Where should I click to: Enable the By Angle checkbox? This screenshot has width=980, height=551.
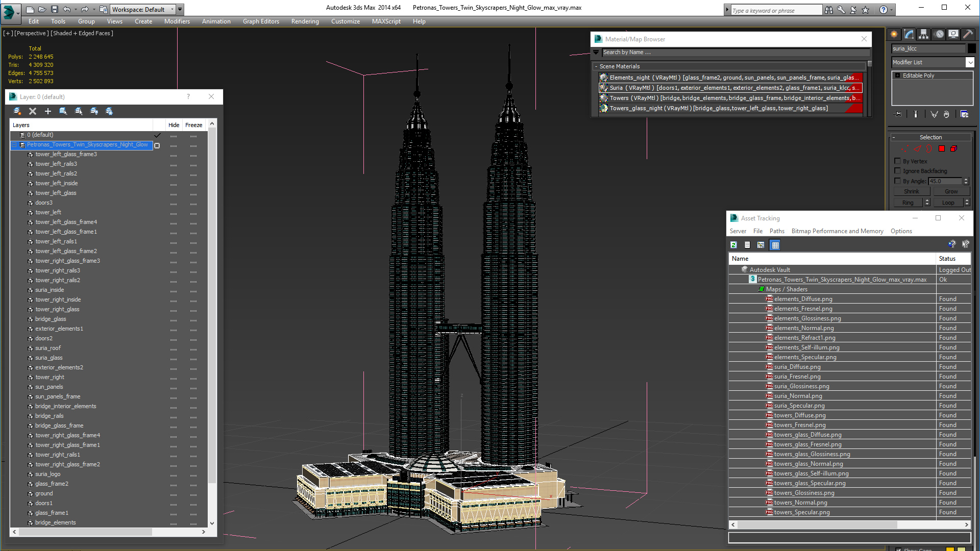[898, 181]
